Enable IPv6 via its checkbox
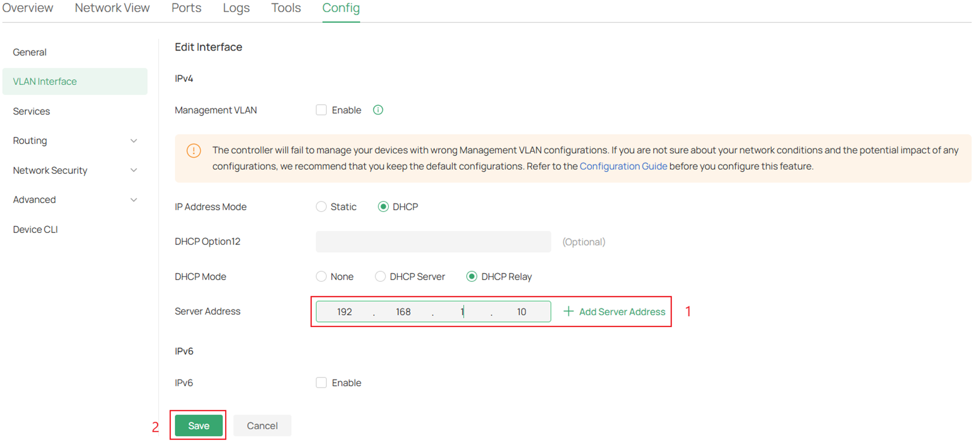 [x=321, y=383]
